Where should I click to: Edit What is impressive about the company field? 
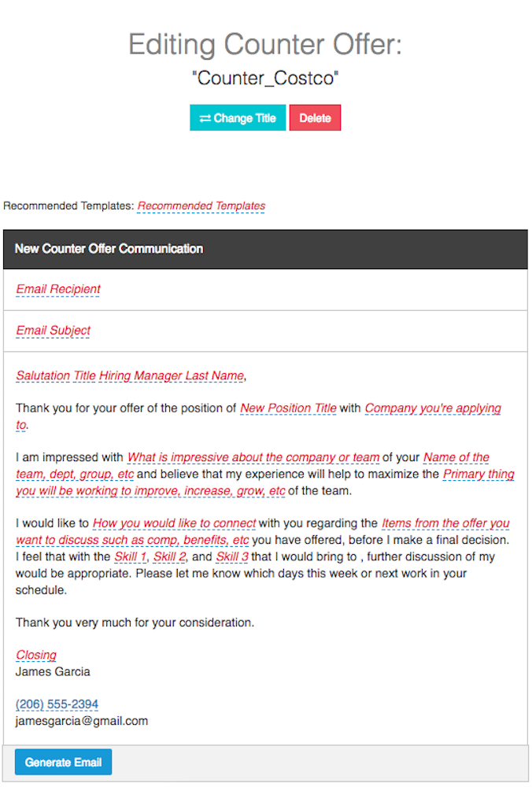[x=253, y=457]
